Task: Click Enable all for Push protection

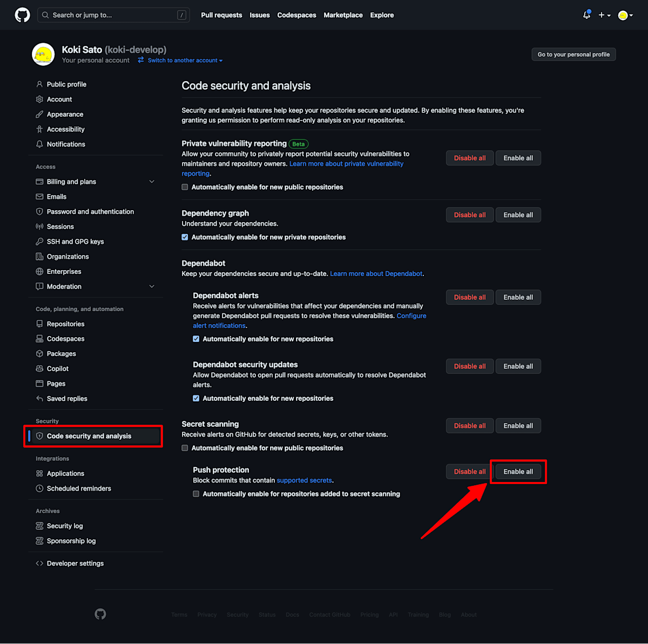Action: (518, 472)
